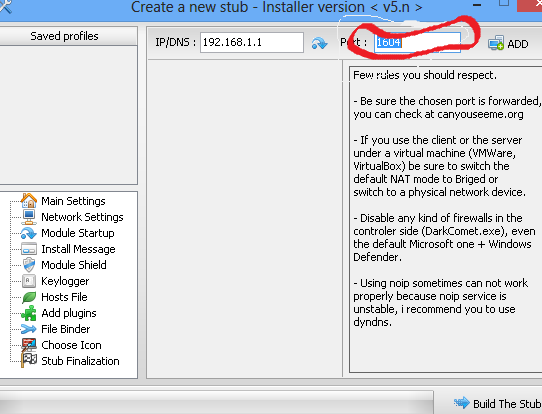The image size is (542, 414).
Task: Select Add plugins puzzle icon
Action: [29, 313]
